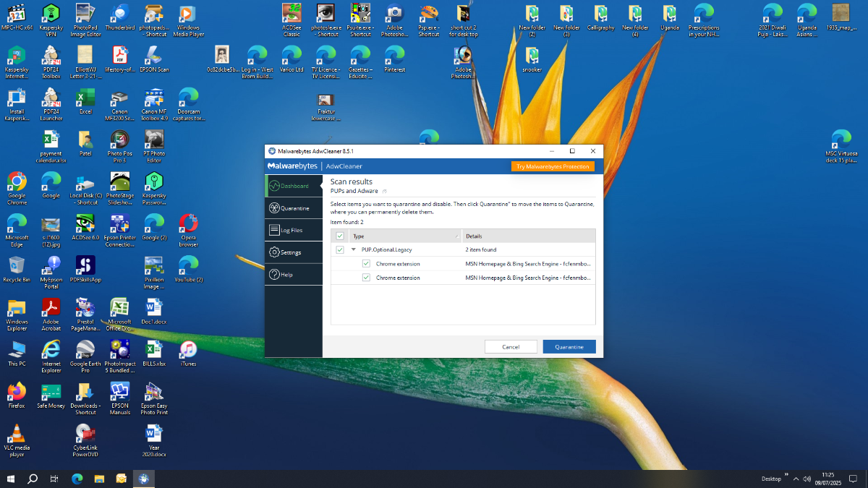Image resolution: width=868 pixels, height=488 pixels.
Task: Open the Help section in AdwCleaner
Action: coord(294,275)
